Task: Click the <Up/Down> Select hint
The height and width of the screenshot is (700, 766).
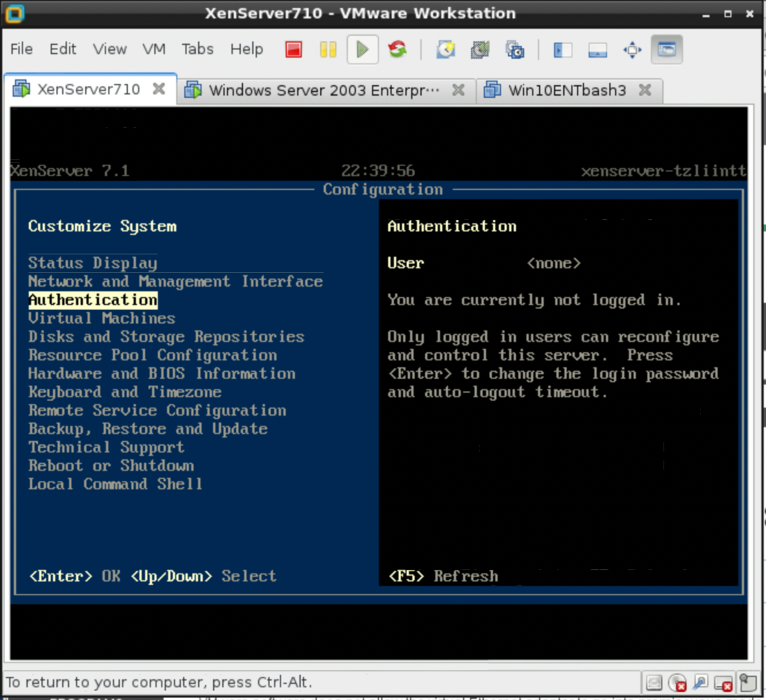Action: tap(203, 577)
